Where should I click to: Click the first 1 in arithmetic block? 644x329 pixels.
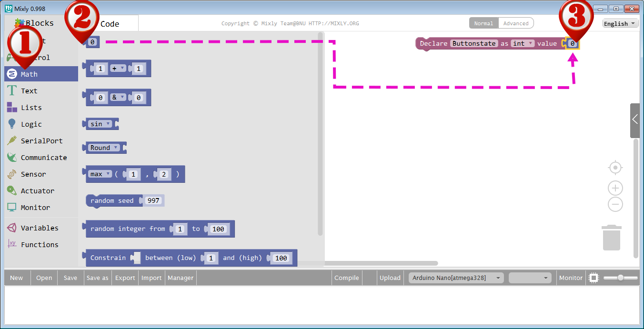[100, 69]
